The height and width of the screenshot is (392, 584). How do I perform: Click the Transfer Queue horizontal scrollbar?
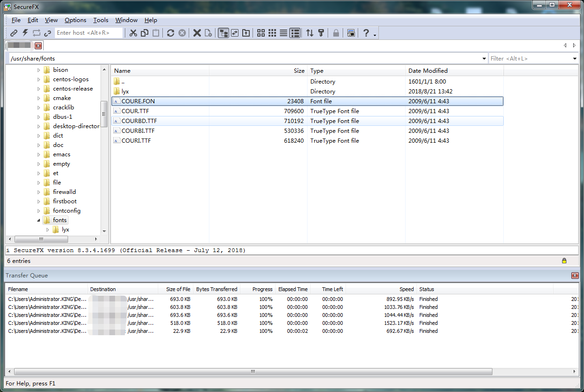coord(252,371)
